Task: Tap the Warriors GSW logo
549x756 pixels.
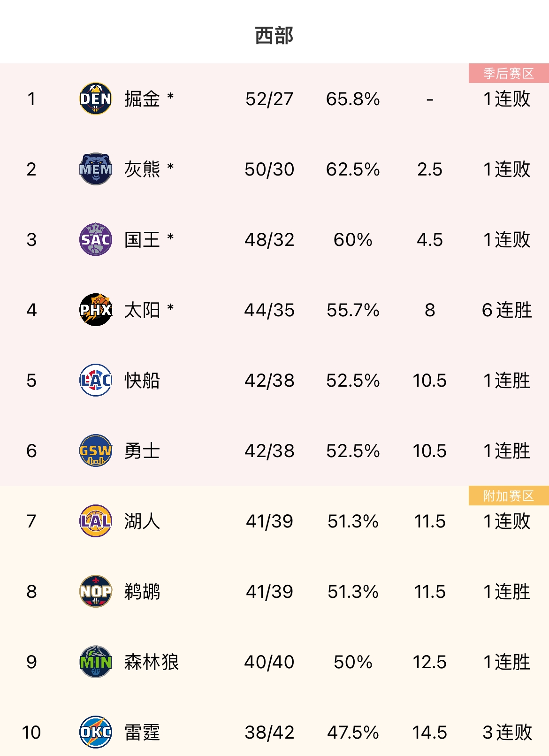Action: click(96, 451)
